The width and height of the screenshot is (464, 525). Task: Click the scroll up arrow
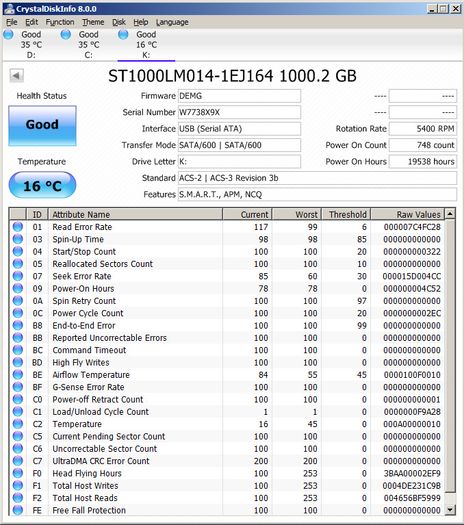tap(450, 213)
